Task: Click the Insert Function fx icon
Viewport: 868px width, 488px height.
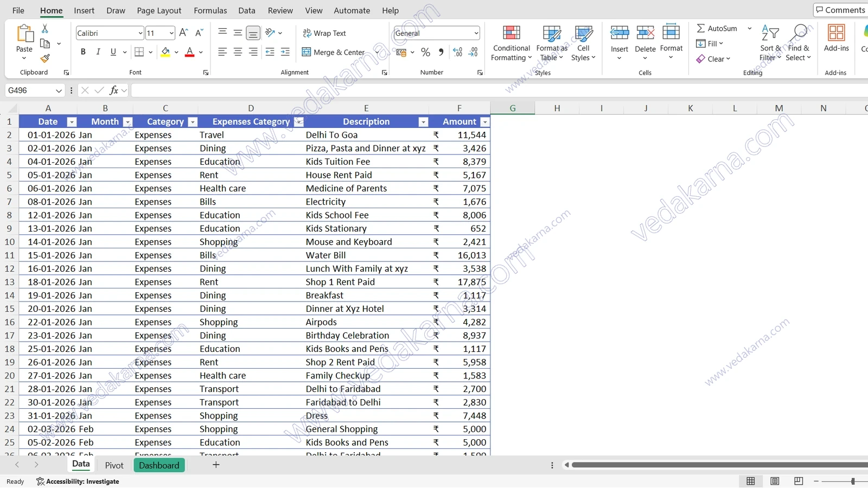Action: (114, 90)
